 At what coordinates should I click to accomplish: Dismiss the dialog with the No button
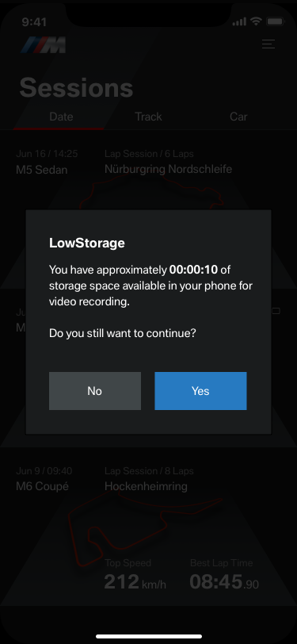pyautogui.click(x=95, y=390)
